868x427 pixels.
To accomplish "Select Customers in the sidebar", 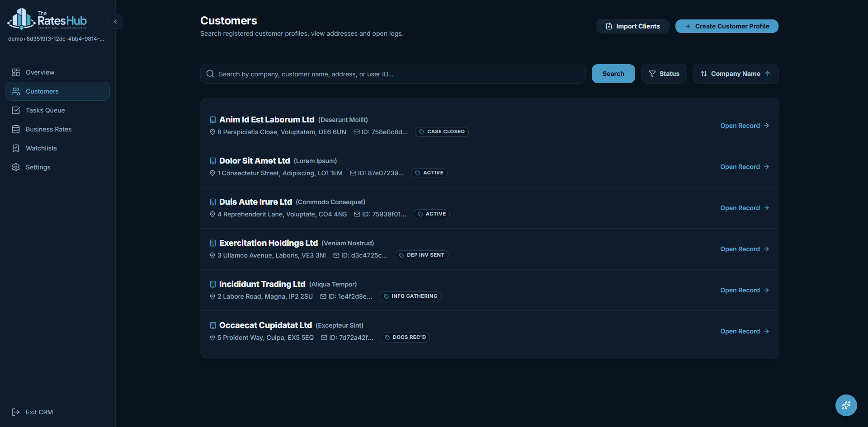I will 57,91.
